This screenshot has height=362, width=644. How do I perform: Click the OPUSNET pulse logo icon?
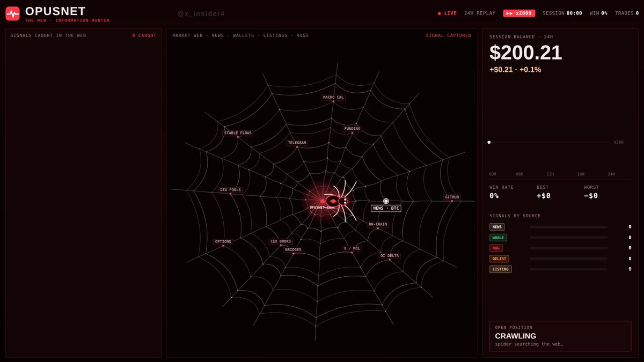coord(12,13)
